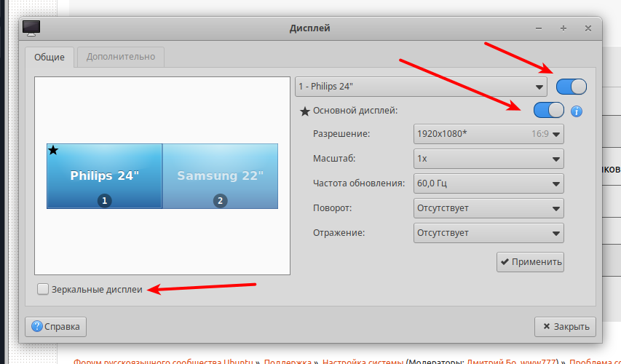Click the Отражение label text

pos(339,233)
